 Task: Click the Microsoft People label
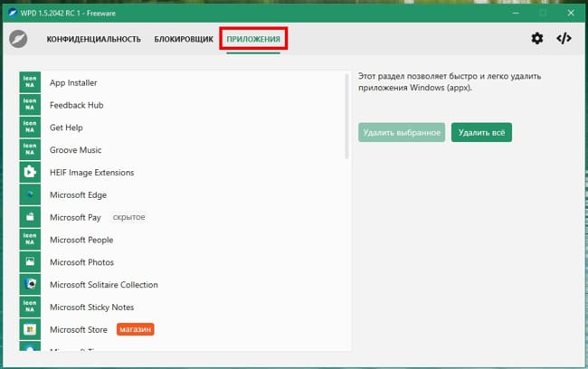coord(81,240)
